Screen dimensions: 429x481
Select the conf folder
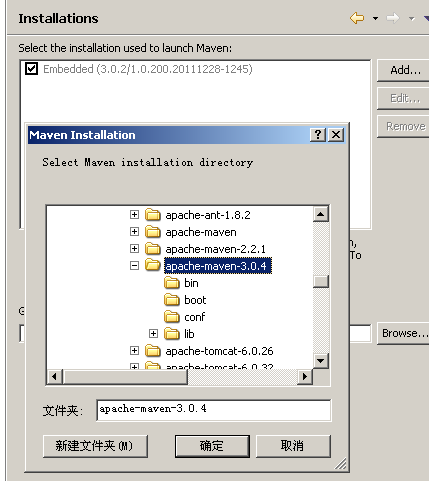click(195, 317)
